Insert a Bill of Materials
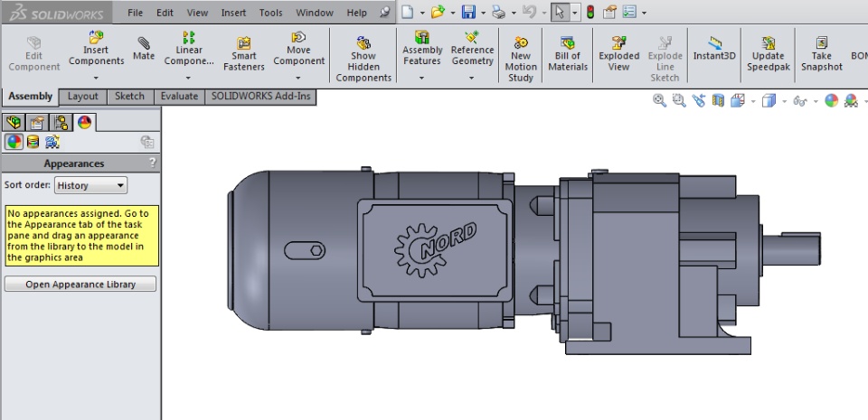This screenshot has height=420, width=868. (x=568, y=54)
